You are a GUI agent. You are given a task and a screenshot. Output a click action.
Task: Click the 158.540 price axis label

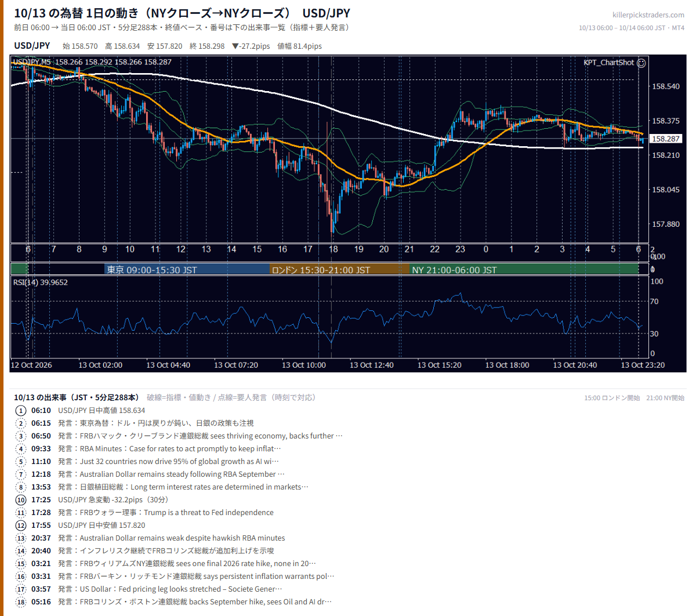(666, 86)
